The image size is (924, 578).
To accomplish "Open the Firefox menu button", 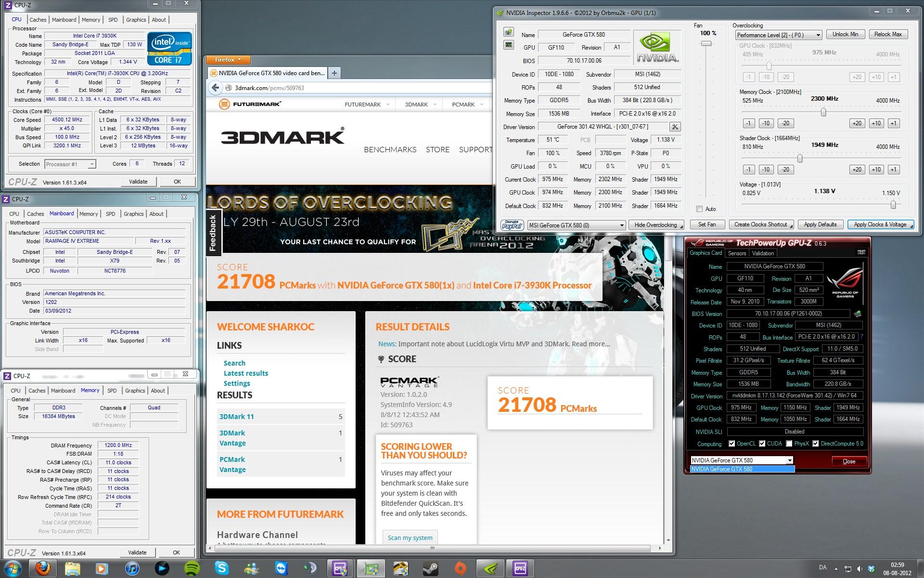I will click(229, 60).
